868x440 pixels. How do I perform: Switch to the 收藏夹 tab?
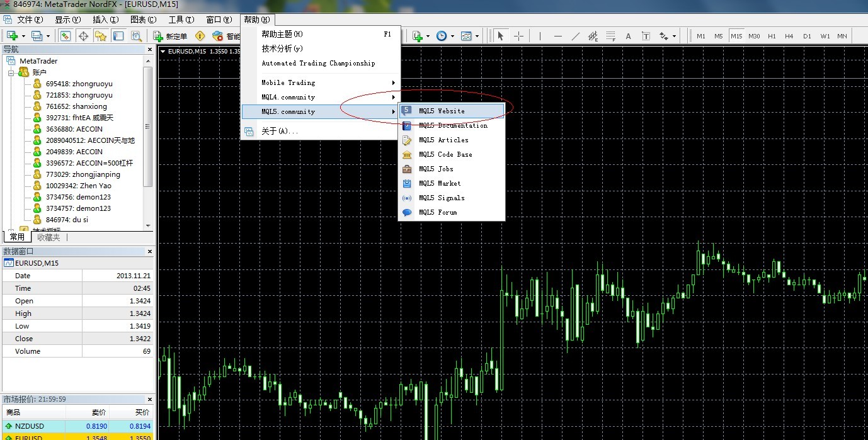pos(49,237)
